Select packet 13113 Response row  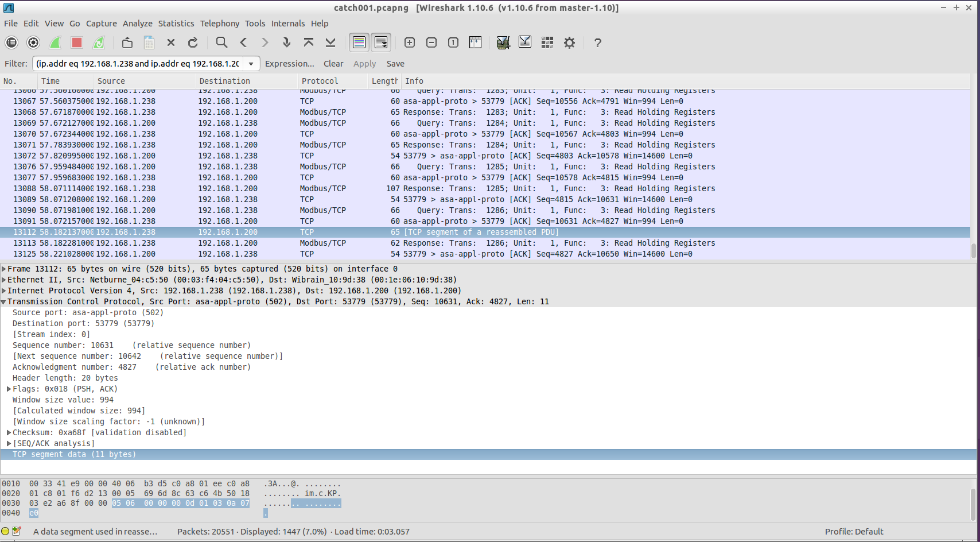pos(485,243)
